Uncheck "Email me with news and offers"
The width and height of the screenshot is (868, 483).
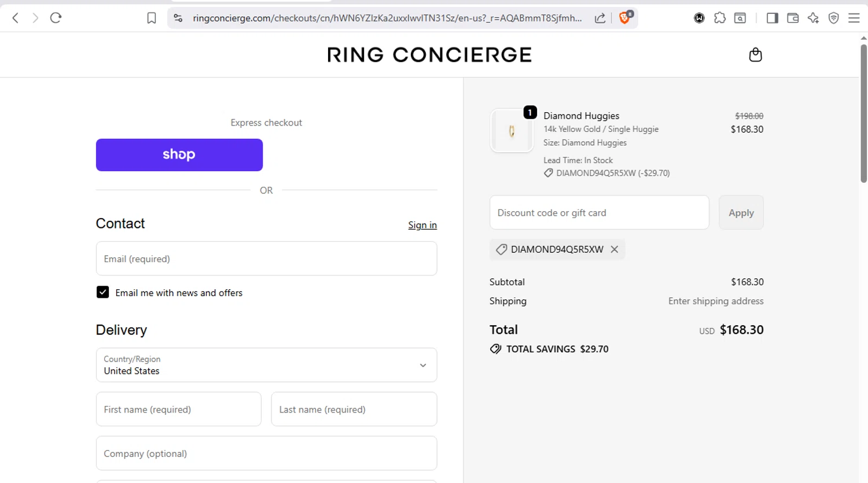[103, 292]
